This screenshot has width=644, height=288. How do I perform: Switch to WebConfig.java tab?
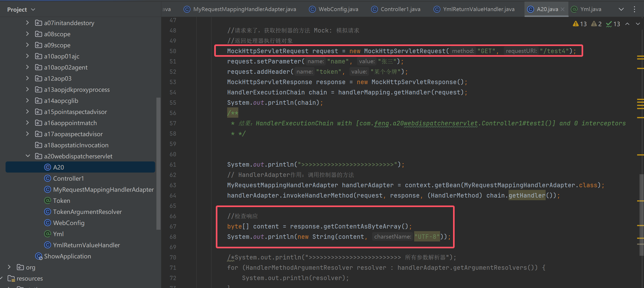pyautogui.click(x=334, y=9)
